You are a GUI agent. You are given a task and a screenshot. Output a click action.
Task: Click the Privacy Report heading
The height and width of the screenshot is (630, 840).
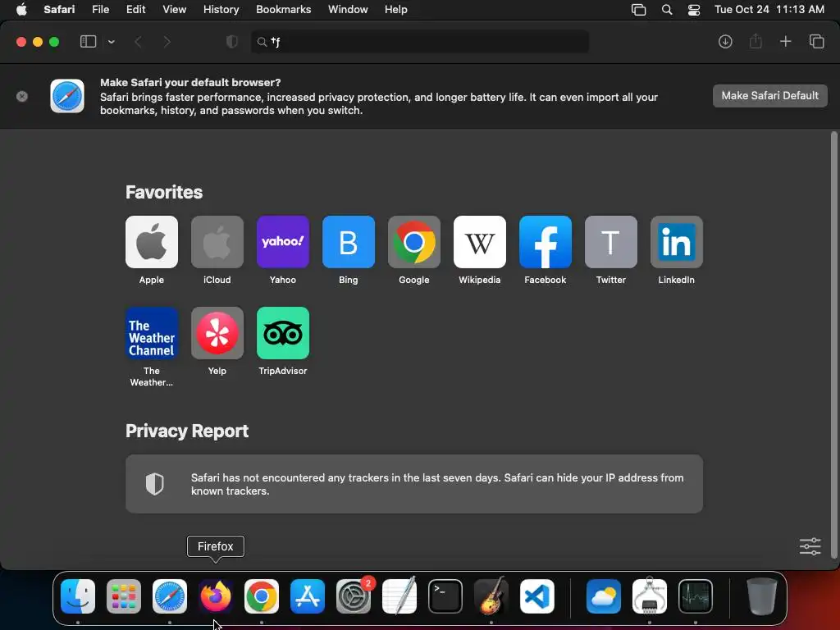coord(187,431)
